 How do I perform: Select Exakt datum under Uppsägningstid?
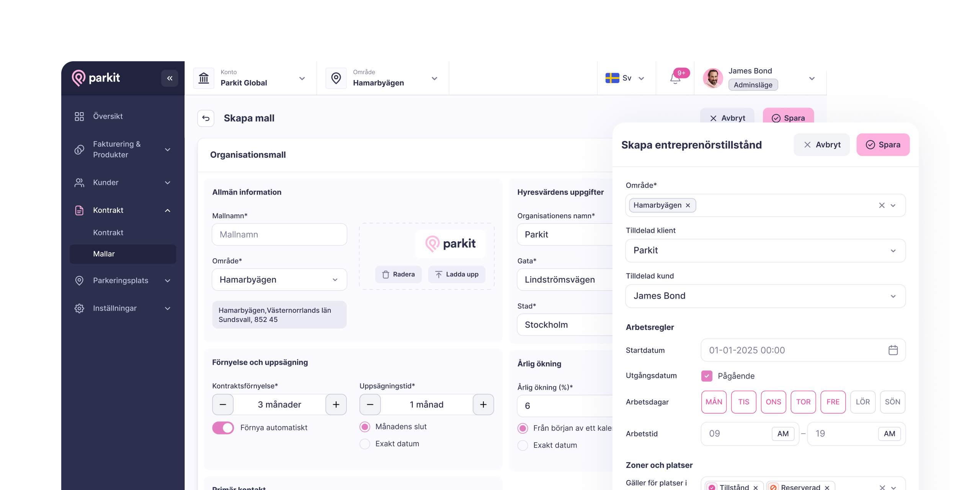(365, 444)
